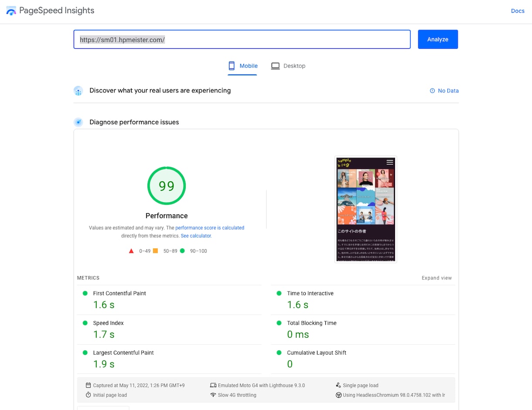Click the URL input field
Screen dimensions: 532x410
tap(242, 39)
